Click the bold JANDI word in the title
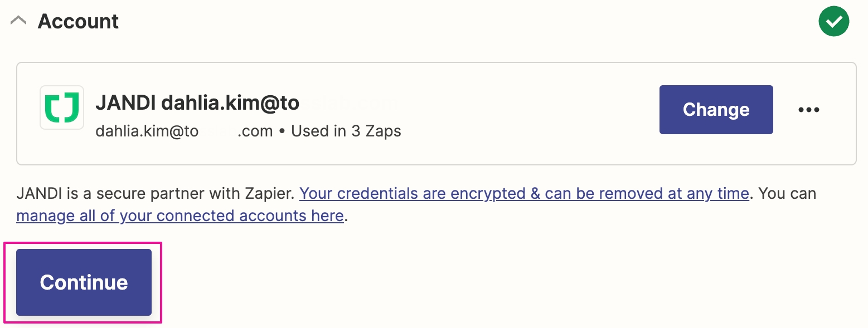The height and width of the screenshot is (328, 868). tap(125, 103)
